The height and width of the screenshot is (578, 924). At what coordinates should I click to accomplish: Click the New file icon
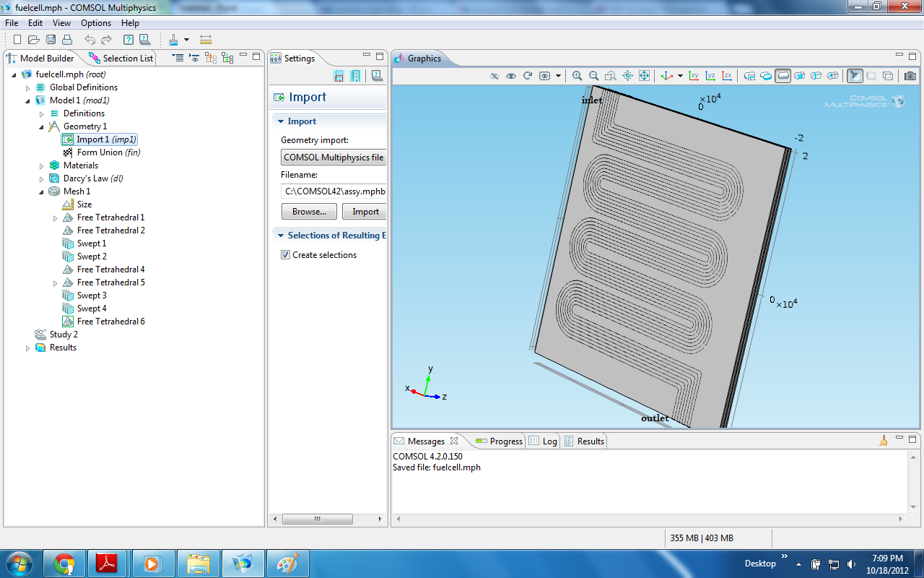(17, 40)
